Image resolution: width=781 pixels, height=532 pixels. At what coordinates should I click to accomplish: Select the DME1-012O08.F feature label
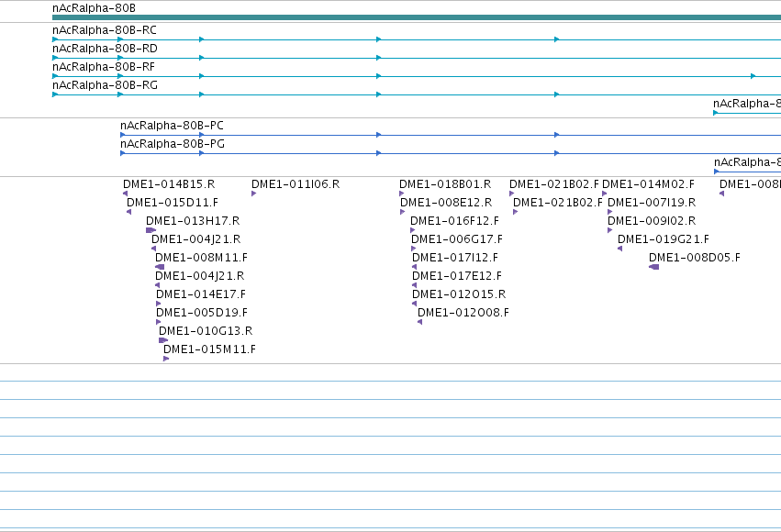[463, 313]
